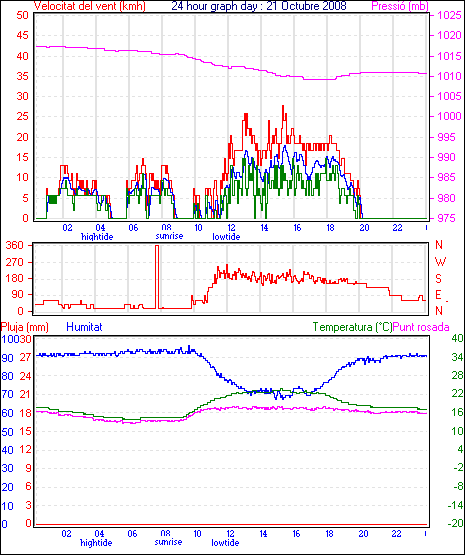
Task: Click 'lowtide' label under the wind chart
Action: 226,237
